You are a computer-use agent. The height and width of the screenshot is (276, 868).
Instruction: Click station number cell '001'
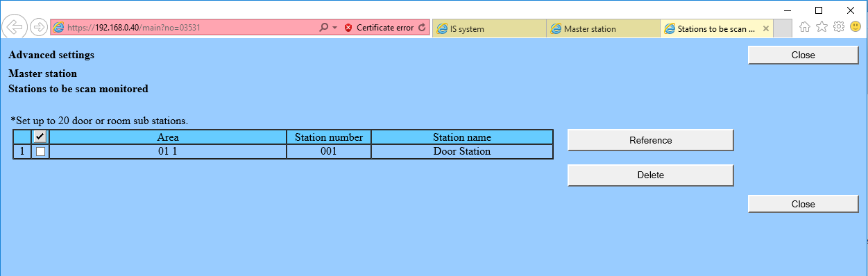coord(329,151)
